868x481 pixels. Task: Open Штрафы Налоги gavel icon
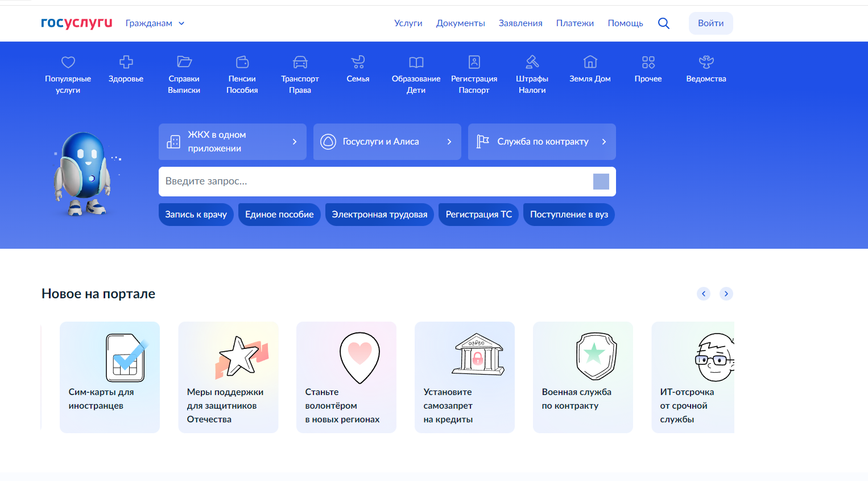pos(532,61)
